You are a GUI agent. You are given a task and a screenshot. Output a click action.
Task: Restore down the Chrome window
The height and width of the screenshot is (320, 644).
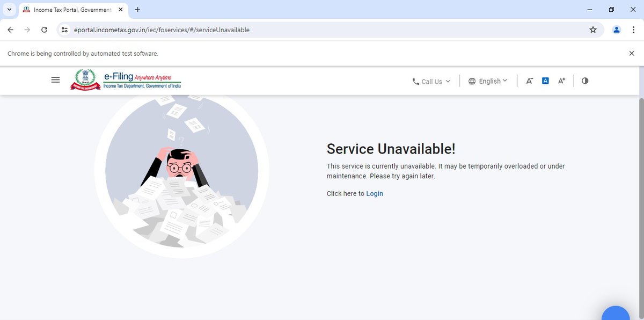click(x=611, y=9)
